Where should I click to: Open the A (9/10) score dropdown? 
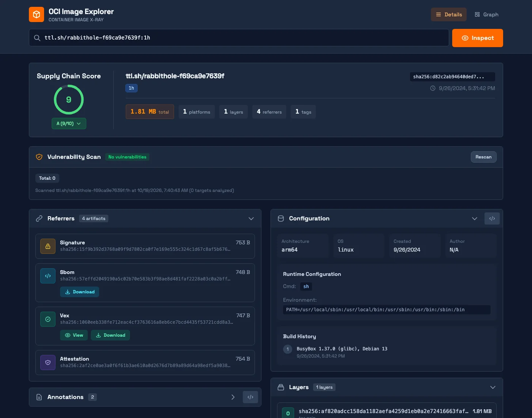pos(69,123)
